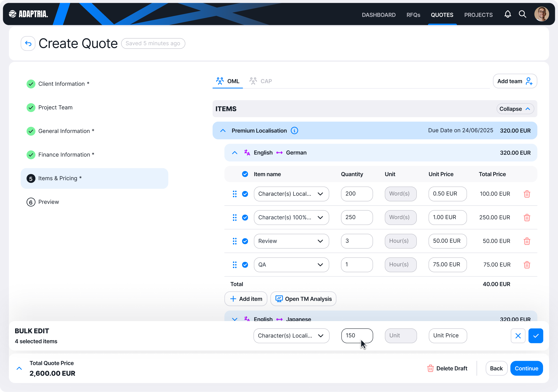Grab the drag handle of the first item row
This screenshot has height=392, width=558.
[x=235, y=194]
